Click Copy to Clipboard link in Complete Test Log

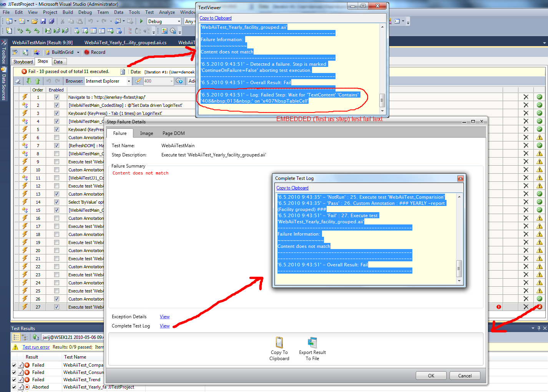click(x=292, y=188)
